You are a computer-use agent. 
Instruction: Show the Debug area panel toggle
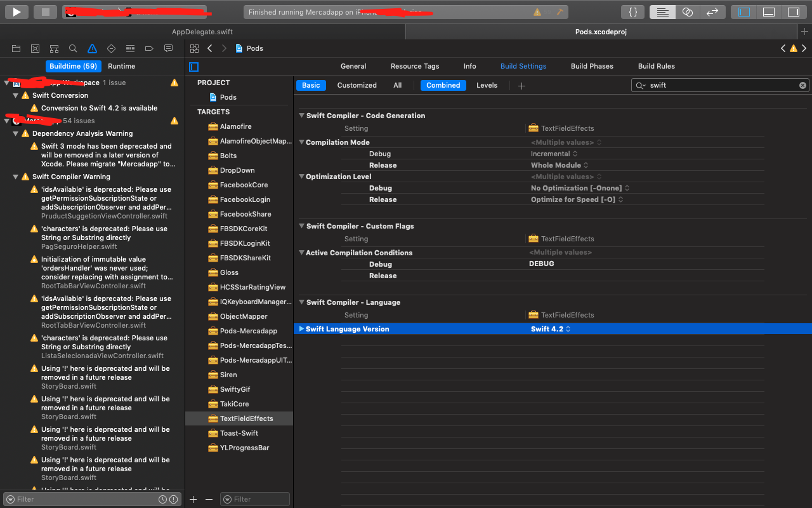click(x=768, y=11)
